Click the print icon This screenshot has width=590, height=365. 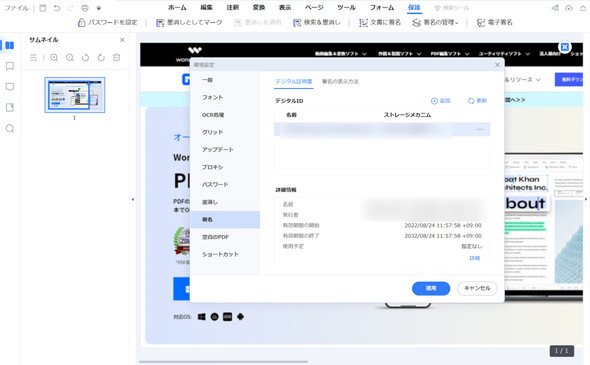tap(85, 8)
